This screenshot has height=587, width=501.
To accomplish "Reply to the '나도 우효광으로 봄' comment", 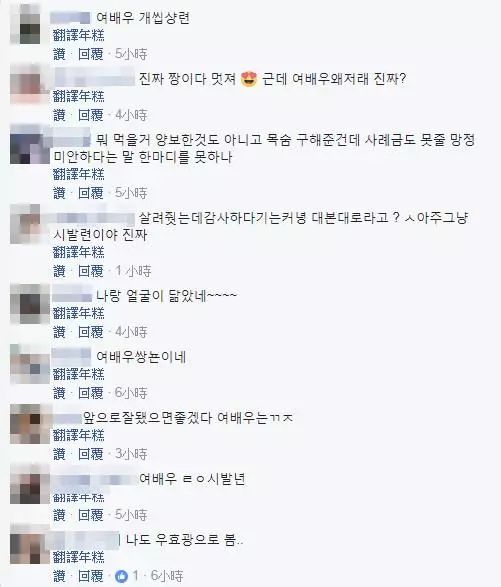I will [90, 576].
